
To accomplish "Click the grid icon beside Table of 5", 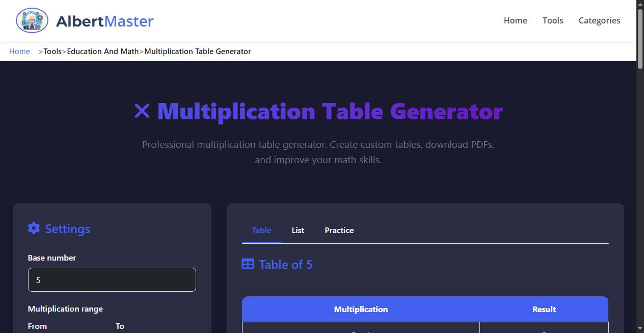I will point(248,264).
